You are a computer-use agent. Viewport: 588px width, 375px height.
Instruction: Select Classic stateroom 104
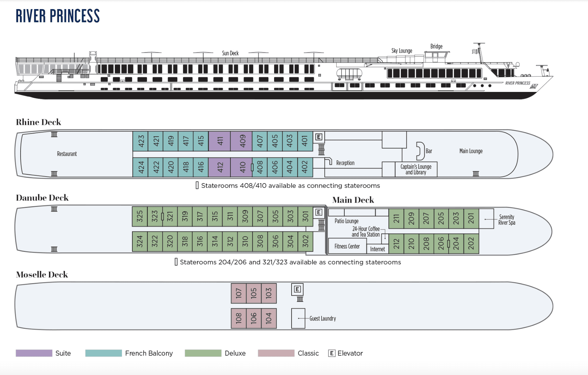269,318
